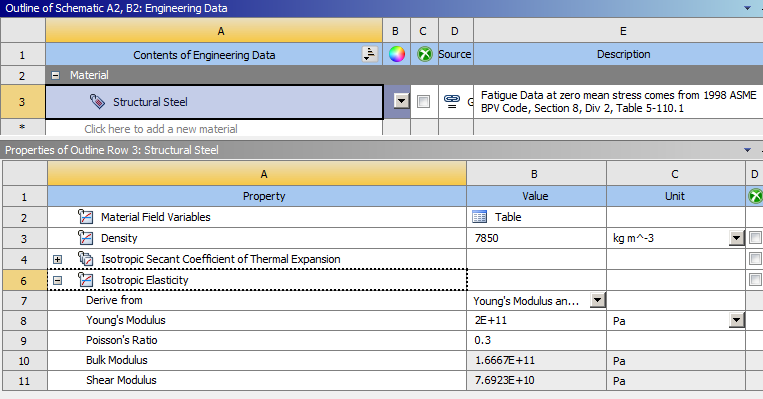Select the Derive from property label
763x399 pixels.
pyautogui.click(x=114, y=300)
